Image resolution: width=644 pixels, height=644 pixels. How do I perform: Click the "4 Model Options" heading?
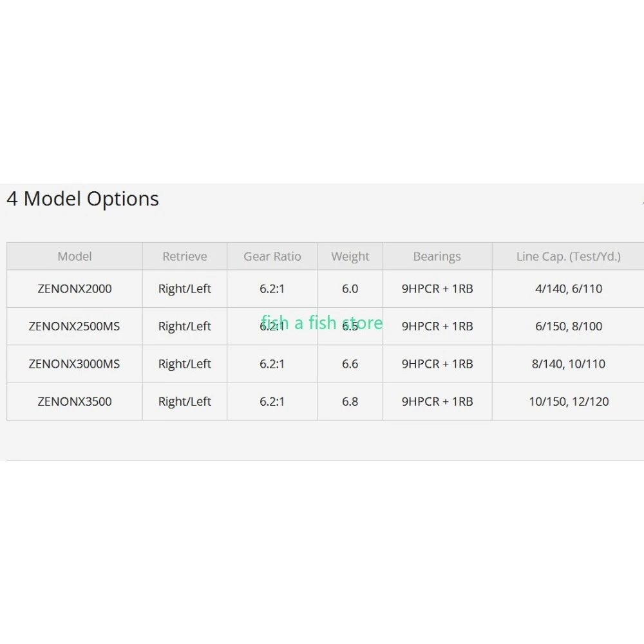(82, 199)
